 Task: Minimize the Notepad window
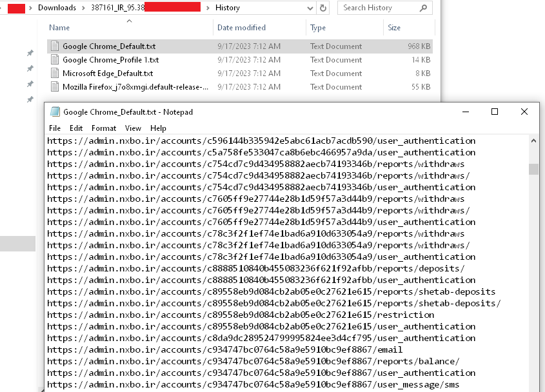466,112
